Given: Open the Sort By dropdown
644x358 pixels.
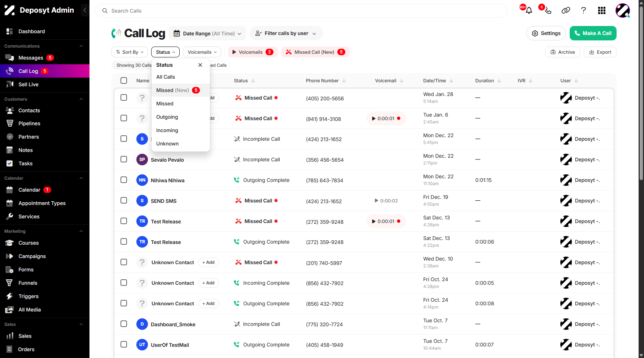Looking at the screenshot, I should tap(130, 52).
